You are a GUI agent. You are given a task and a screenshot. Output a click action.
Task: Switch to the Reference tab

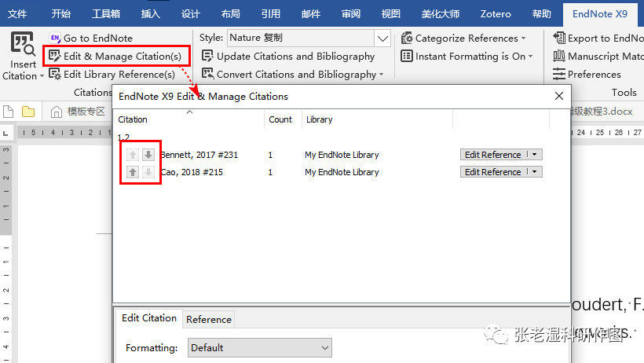[209, 320]
